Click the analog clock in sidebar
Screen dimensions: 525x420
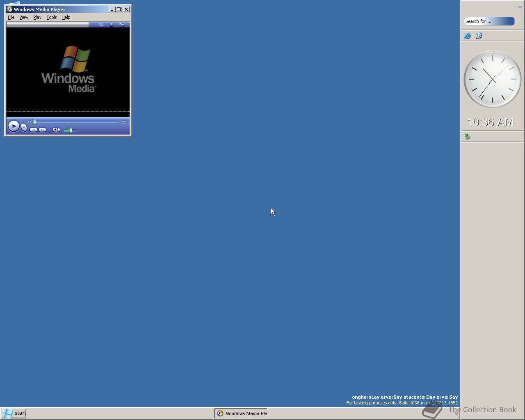click(493, 79)
